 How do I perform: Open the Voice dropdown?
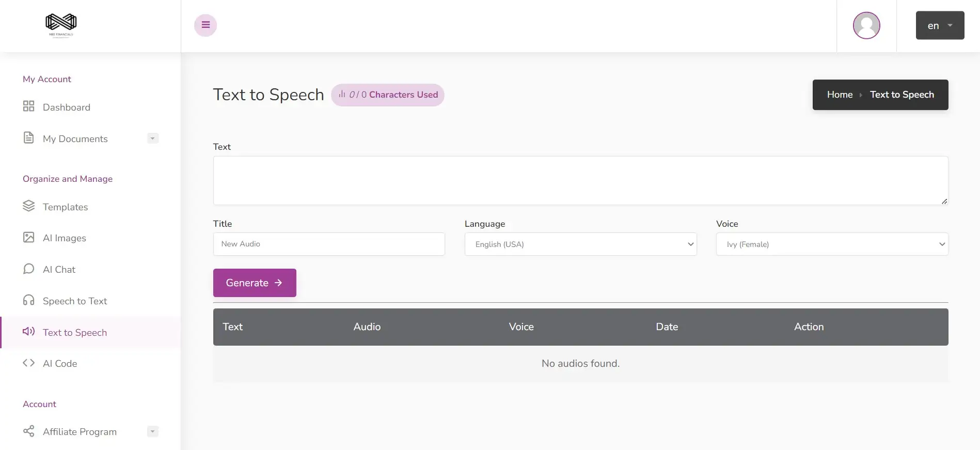click(832, 244)
